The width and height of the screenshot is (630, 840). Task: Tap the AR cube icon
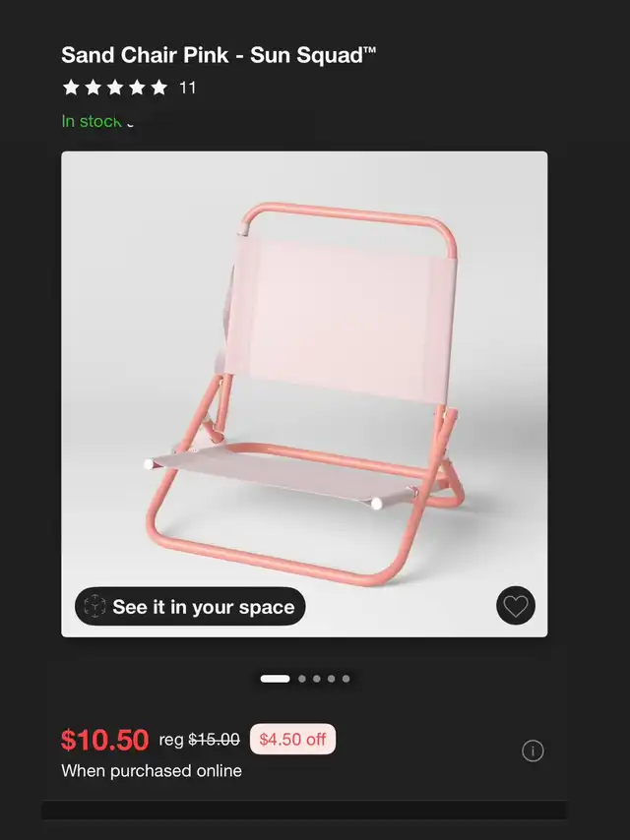[94, 607]
